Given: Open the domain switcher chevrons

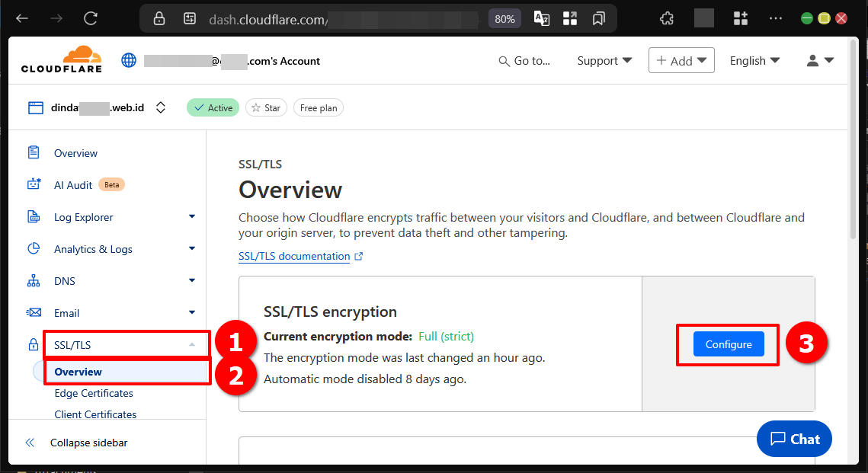Looking at the screenshot, I should pyautogui.click(x=161, y=107).
